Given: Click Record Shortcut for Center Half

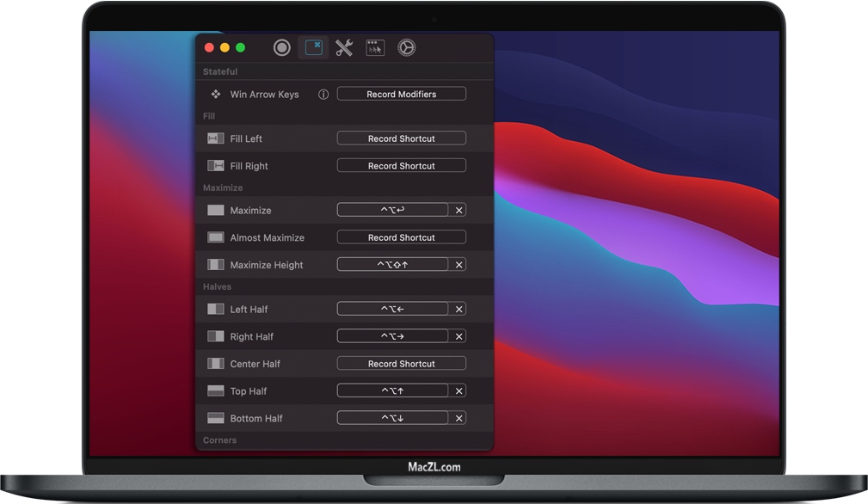Looking at the screenshot, I should point(401,363).
